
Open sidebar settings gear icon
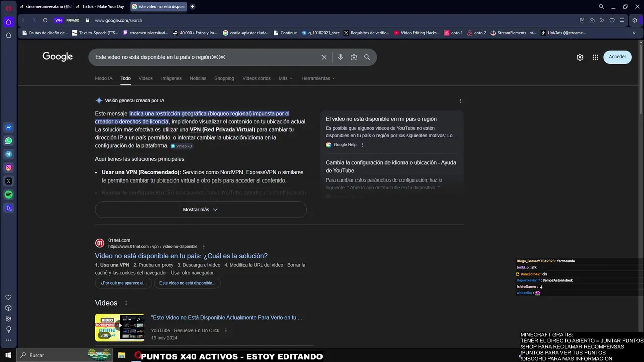click(x=8, y=319)
